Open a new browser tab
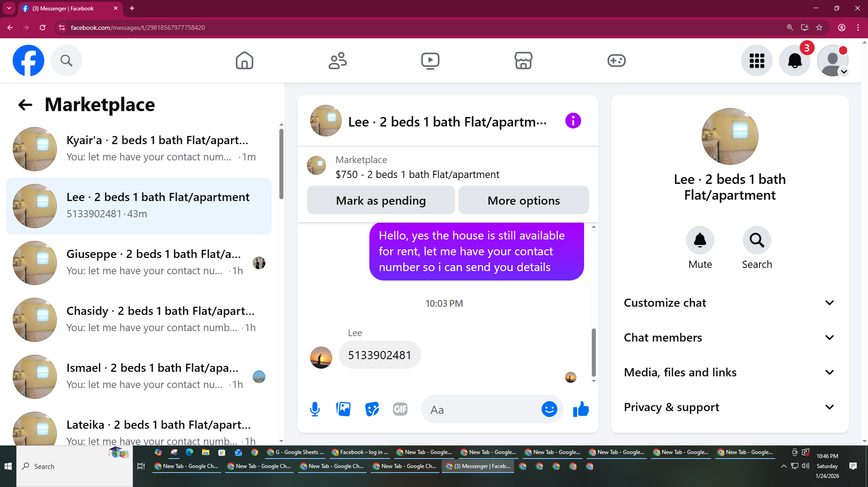Viewport: 868px width, 487px height. coord(132,8)
